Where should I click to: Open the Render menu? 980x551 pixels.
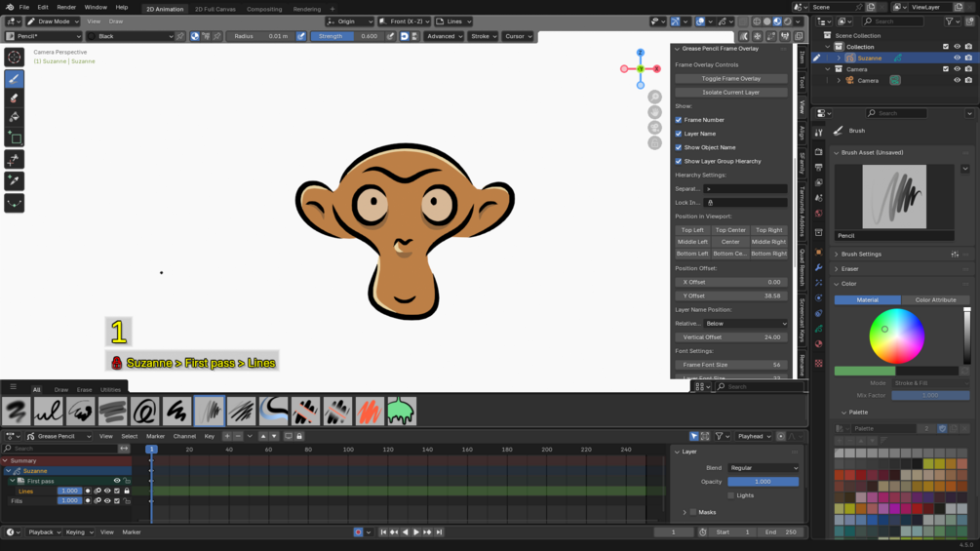tap(66, 8)
